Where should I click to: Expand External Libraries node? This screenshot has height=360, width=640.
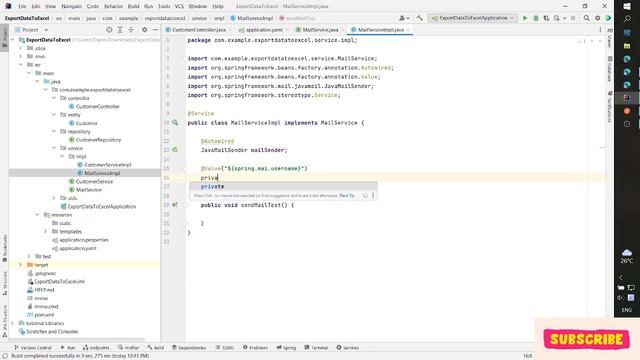click(x=13, y=323)
